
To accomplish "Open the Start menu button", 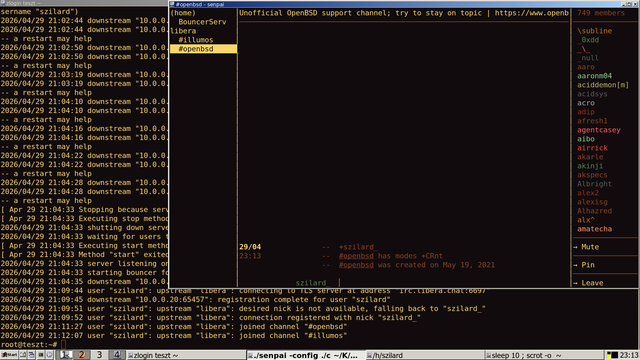I will pyautogui.click(x=9, y=355).
